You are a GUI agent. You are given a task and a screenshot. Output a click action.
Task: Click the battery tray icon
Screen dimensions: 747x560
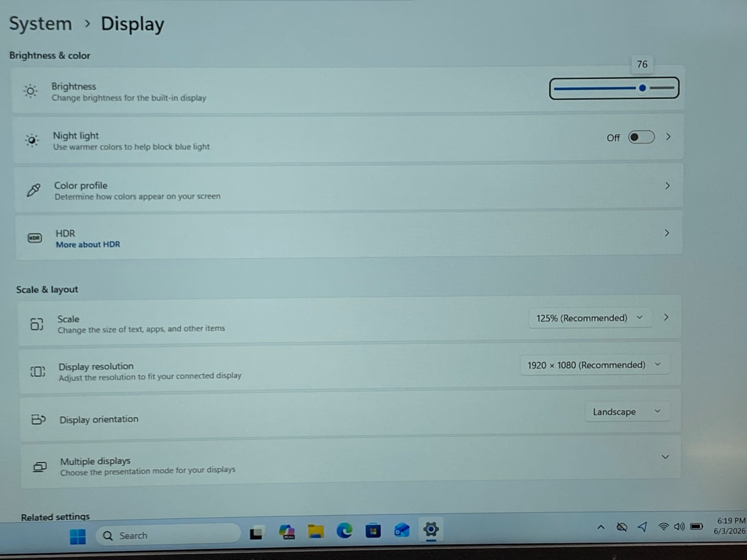click(x=697, y=526)
